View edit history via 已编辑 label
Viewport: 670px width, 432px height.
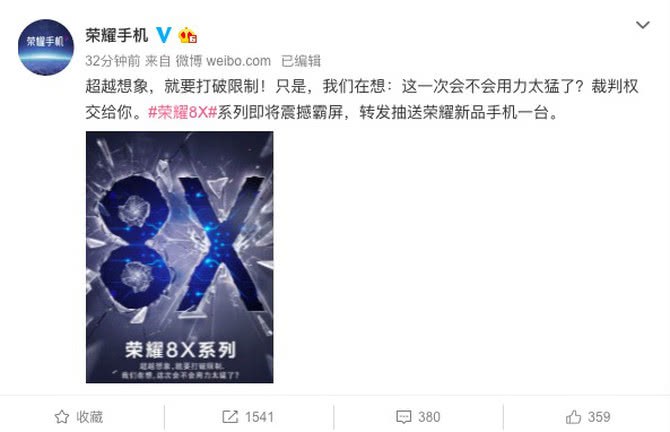pos(301,61)
